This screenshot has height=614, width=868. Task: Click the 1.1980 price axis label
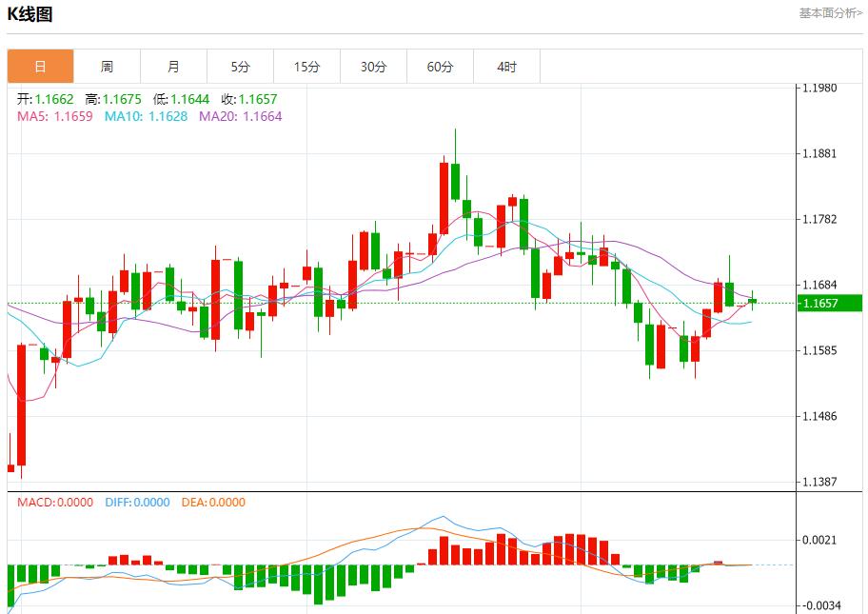point(818,86)
